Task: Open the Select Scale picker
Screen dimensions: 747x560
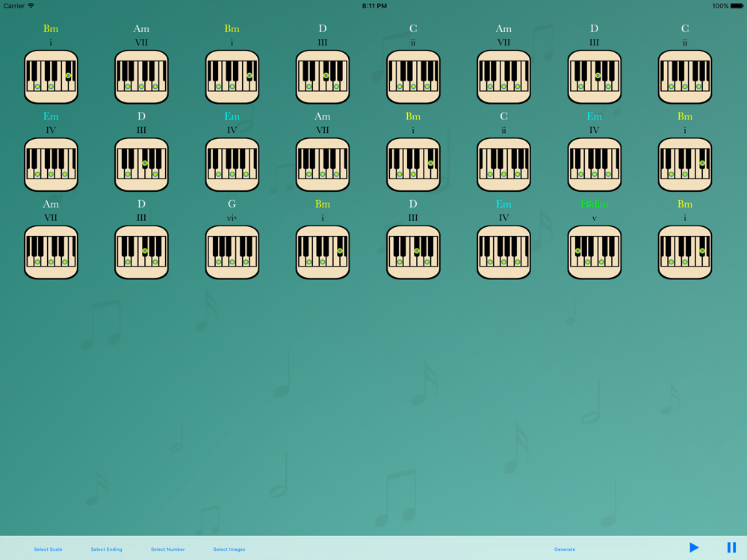Action: point(48,549)
